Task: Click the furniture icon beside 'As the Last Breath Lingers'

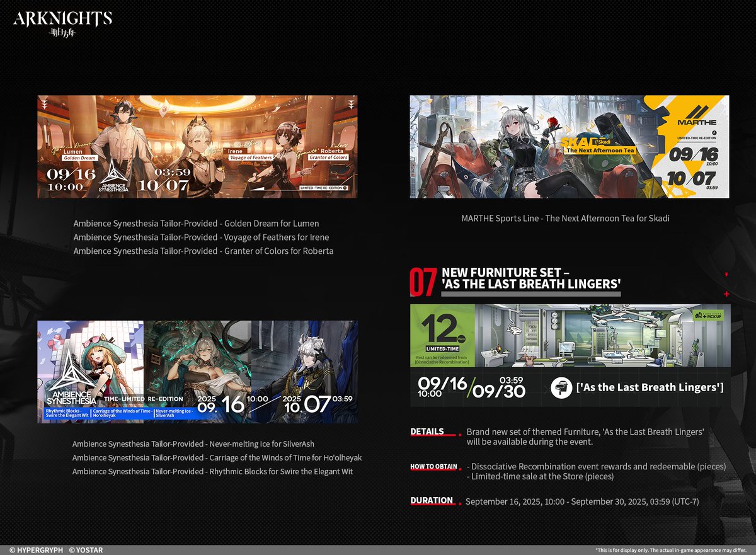Action: (x=560, y=387)
